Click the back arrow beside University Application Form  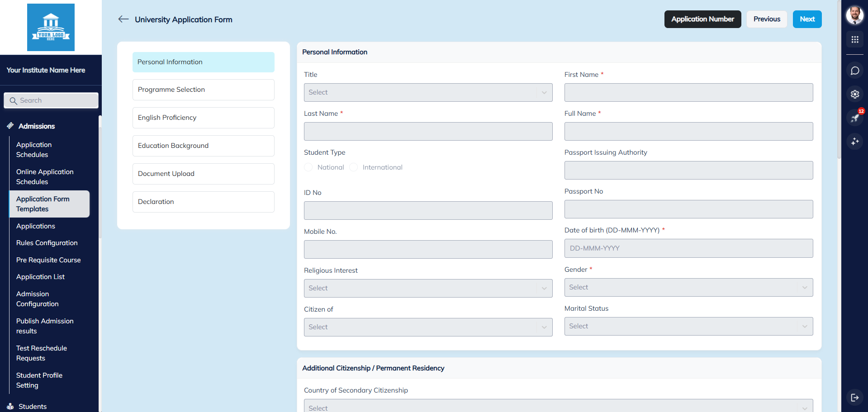[x=123, y=19]
